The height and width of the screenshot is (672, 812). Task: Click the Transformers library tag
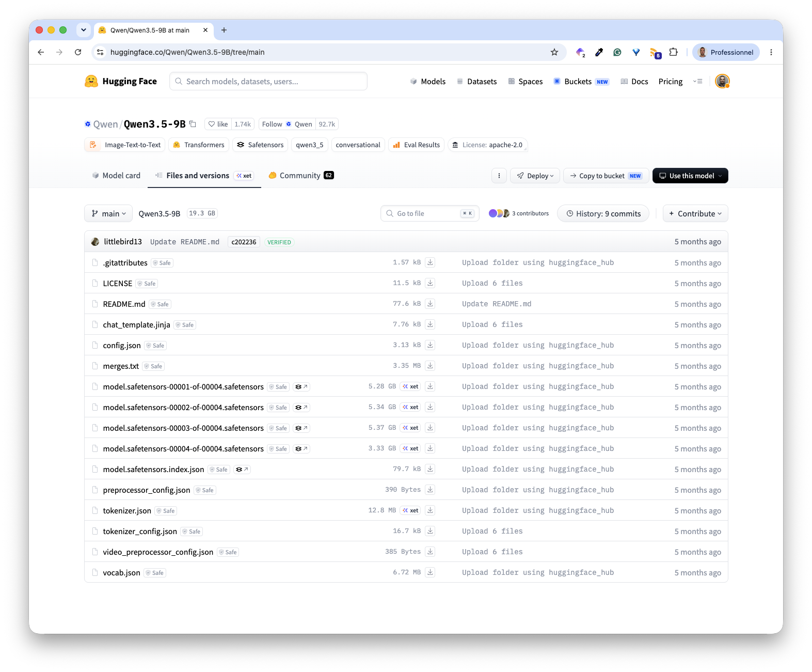199,145
